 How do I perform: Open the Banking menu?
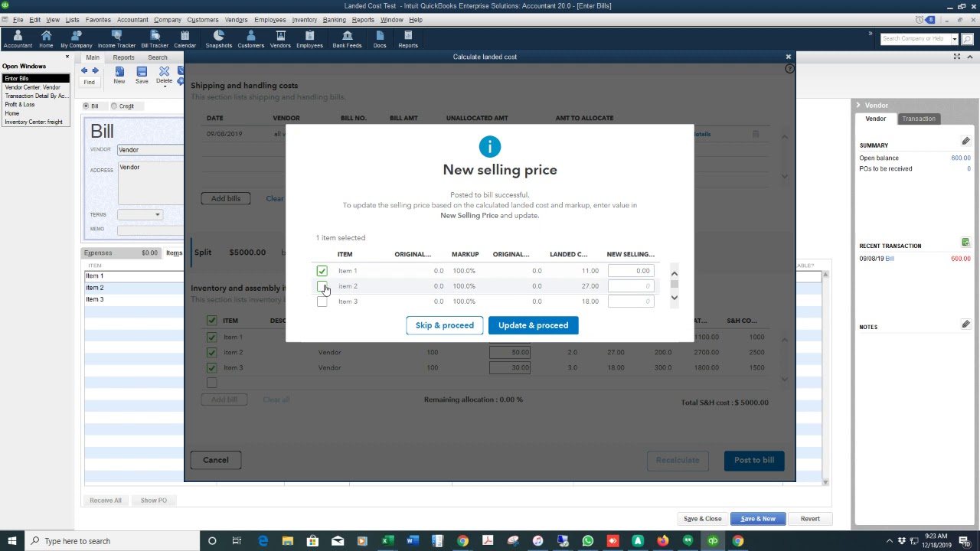pos(334,20)
